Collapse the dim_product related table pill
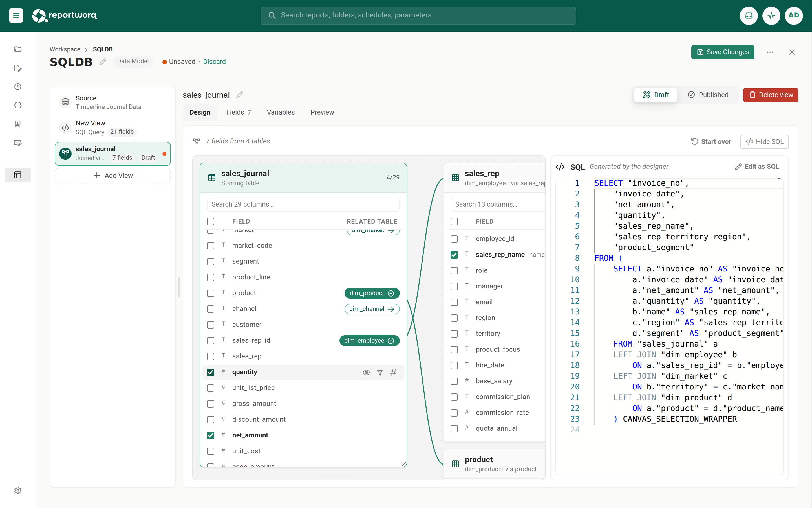This screenshot has height=508, width=812. coord(372,293)
